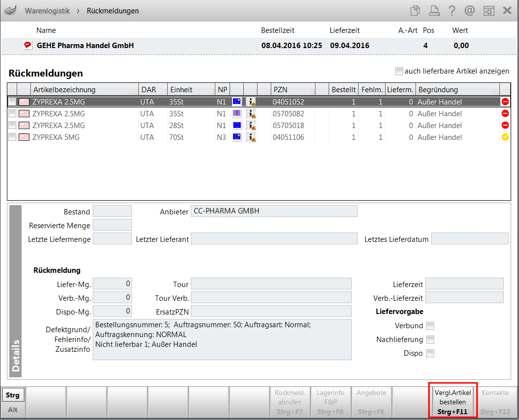Click the window export arrow icon in header
The height and width of the screenshot is (420, 519).
click(x=488, y=10)
